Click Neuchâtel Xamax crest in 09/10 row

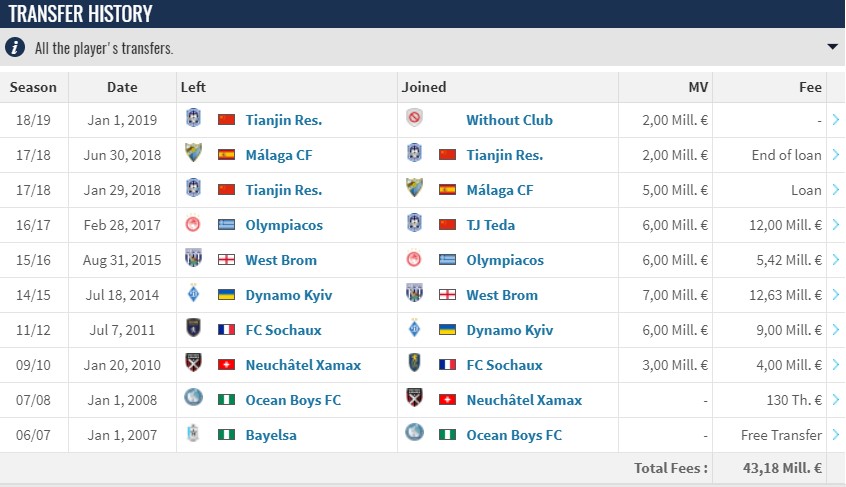click(193, 363)
